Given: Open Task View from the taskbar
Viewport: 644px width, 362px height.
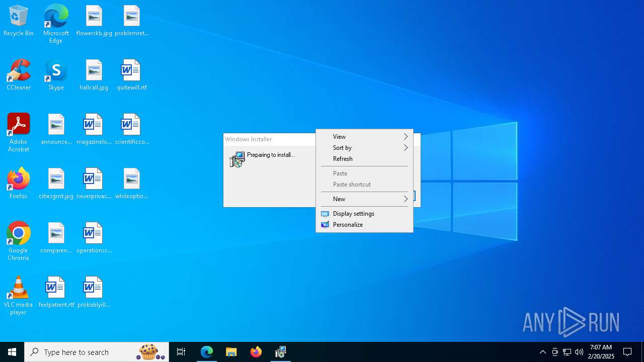Looking at the screenshot, I should point(181,352).
